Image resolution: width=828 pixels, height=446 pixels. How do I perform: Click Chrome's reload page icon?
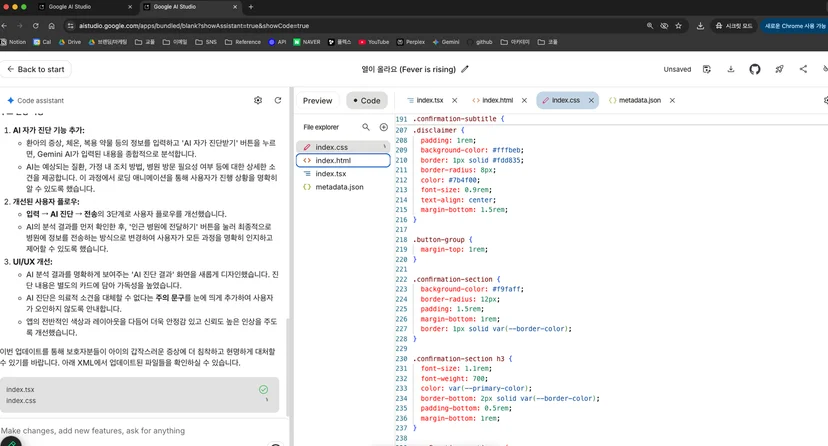[35, 25]
